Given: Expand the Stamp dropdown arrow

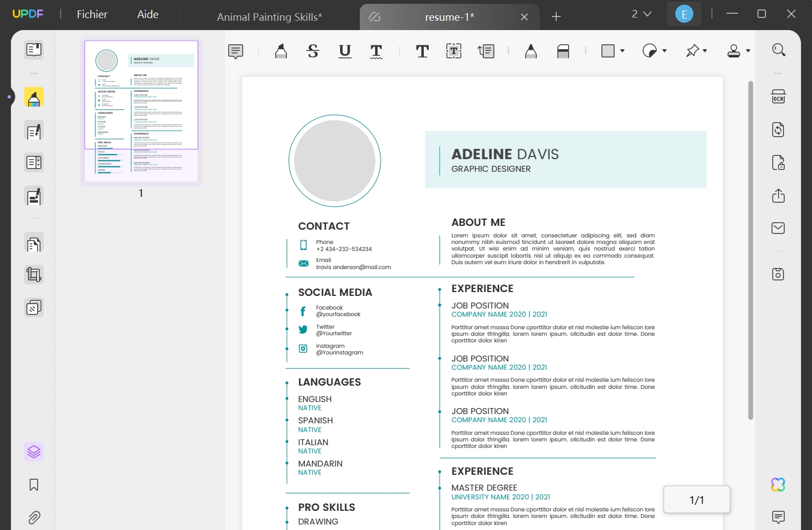Looking at the screenshot, I should click(748, 51).
